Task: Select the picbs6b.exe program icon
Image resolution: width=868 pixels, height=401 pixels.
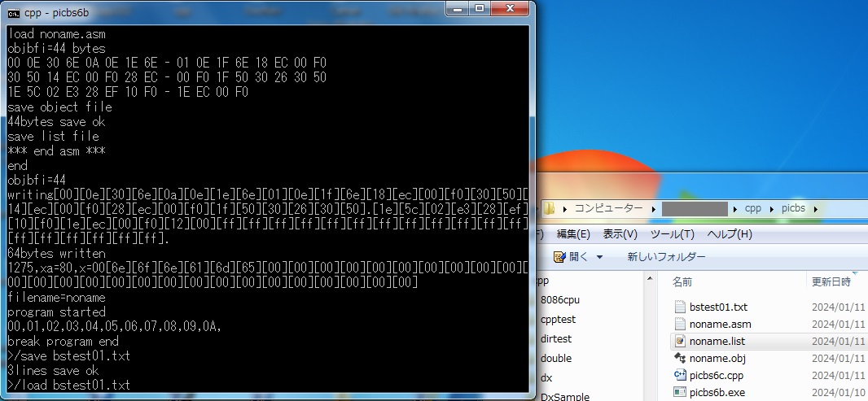Action: coord(681,392)
